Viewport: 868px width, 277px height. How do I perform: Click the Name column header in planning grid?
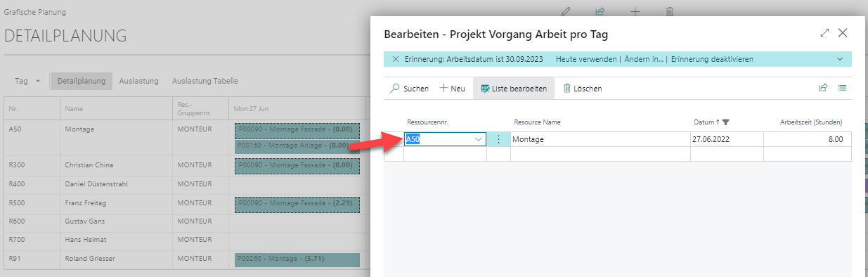[x=74, y=109]
